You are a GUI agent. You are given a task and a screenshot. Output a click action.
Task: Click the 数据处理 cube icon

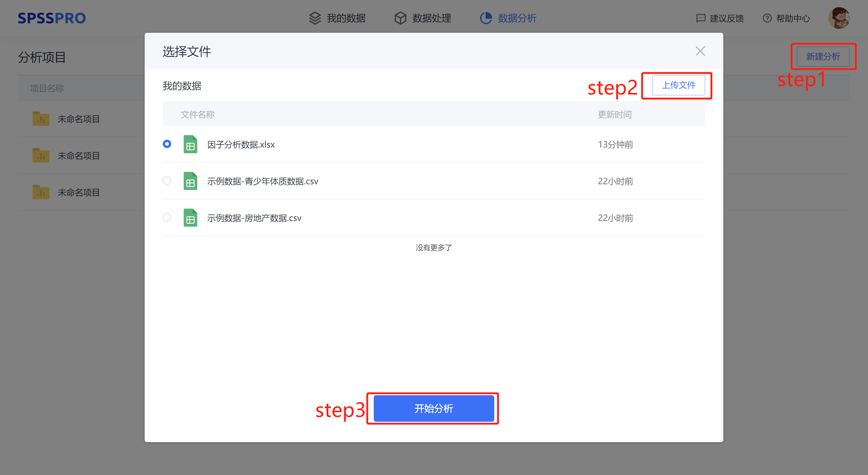[400, 18]
